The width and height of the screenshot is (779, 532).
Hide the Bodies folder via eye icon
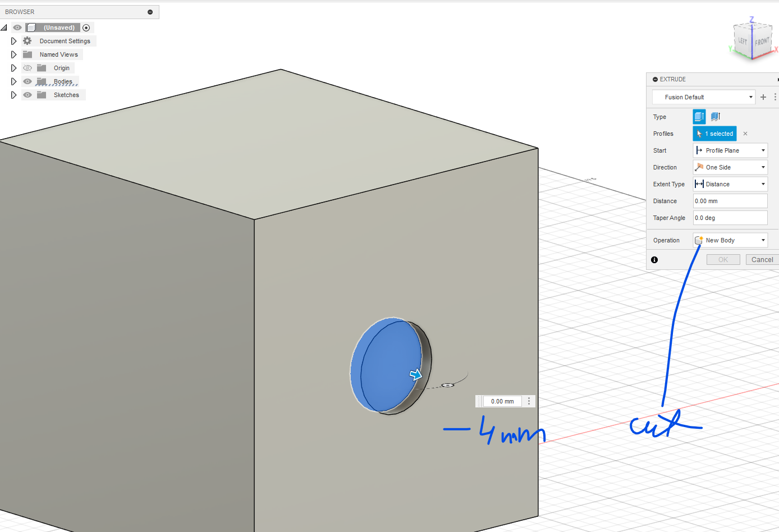pyautogui.click(x=28, y=81)
